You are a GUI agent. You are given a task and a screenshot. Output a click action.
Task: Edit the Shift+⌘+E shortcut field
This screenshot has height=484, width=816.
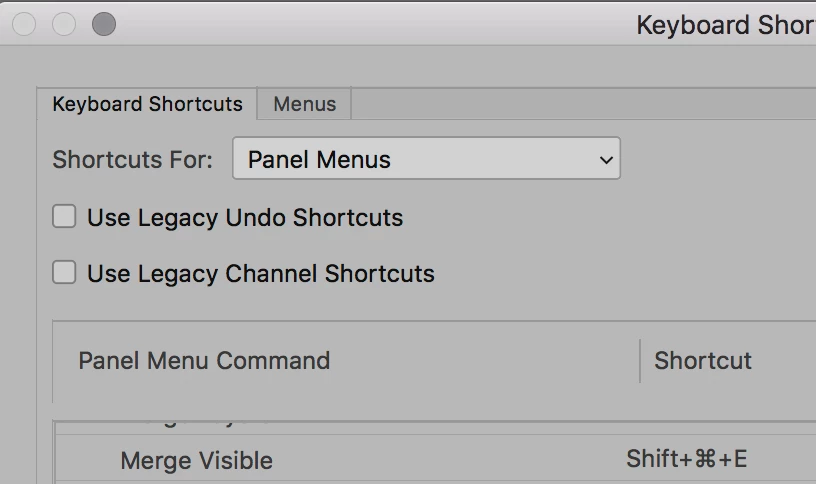coord(686,459)
